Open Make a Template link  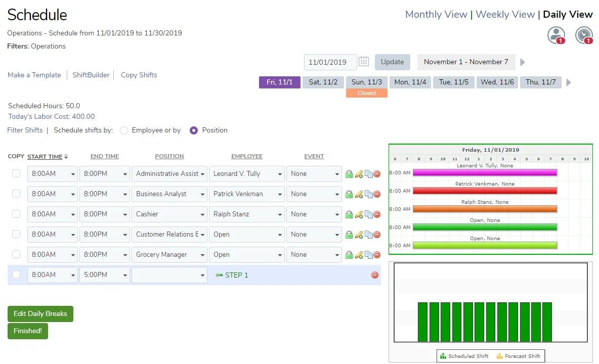point(34,75)
